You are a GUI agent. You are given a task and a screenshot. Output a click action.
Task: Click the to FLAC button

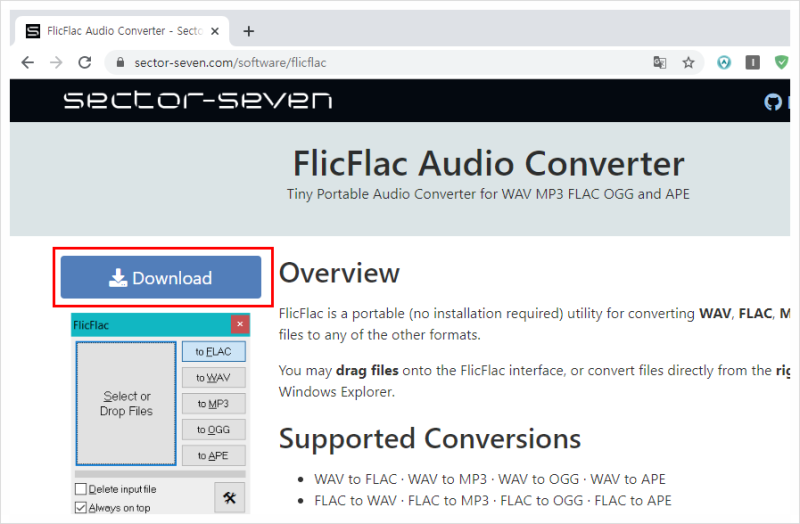point(213,352)
